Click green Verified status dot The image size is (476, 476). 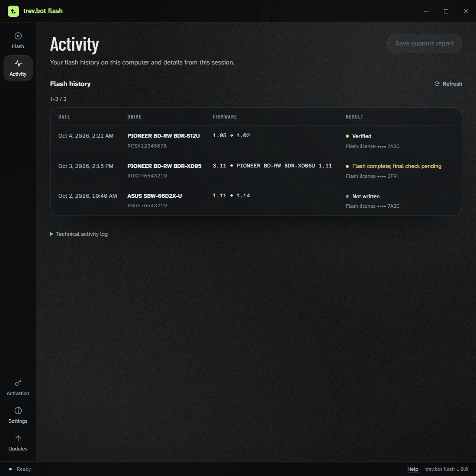point(347,136)
